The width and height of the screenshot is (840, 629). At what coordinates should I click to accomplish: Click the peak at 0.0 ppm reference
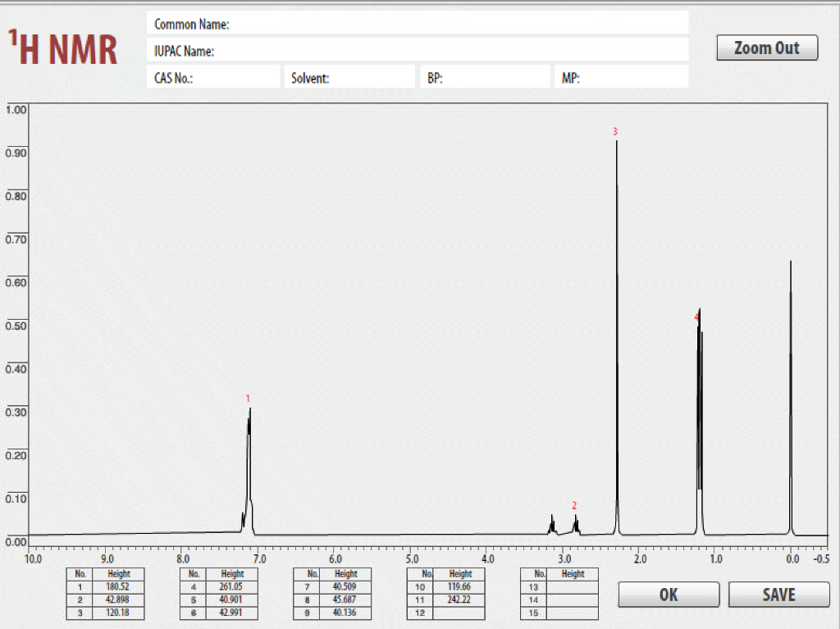point(790,262)
